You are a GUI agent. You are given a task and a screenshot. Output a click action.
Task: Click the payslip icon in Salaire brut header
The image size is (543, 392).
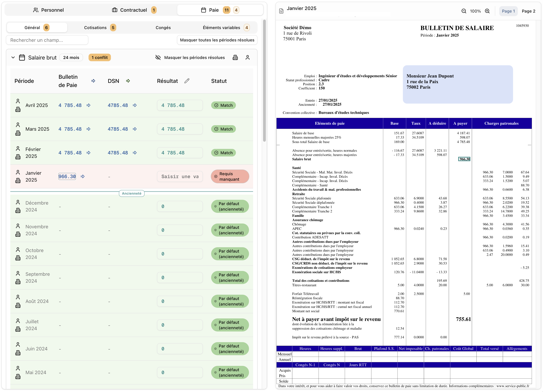(x=235, y=57)
